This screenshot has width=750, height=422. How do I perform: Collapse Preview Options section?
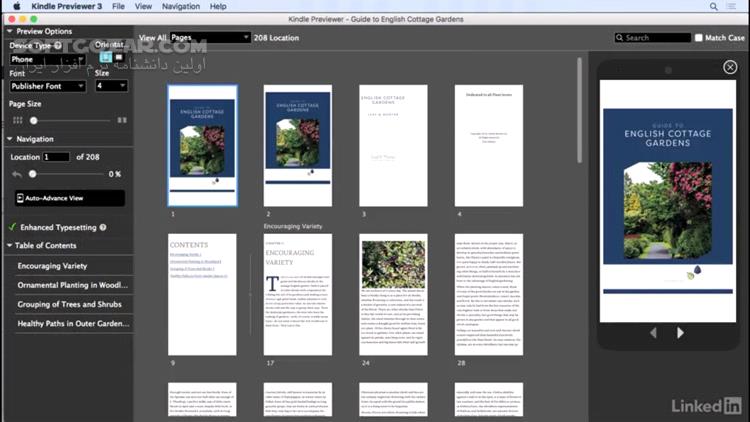coord(10,31)
